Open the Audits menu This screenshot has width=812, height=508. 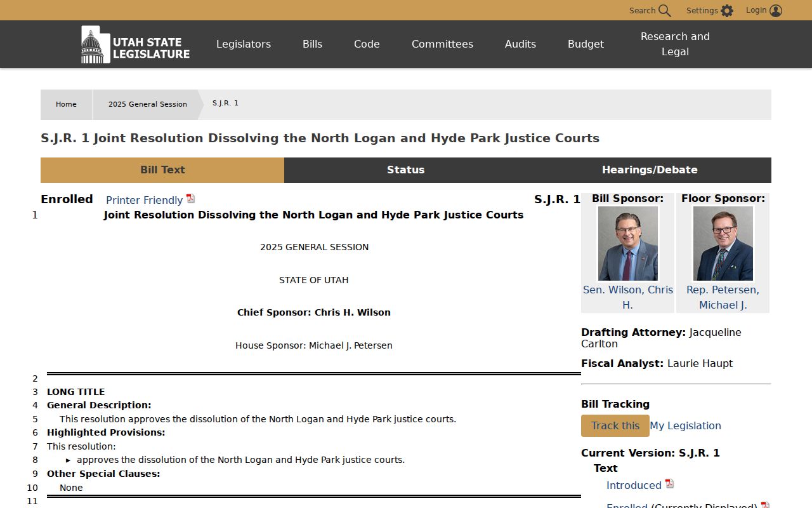pyautogui.click(x=520, y=44)
